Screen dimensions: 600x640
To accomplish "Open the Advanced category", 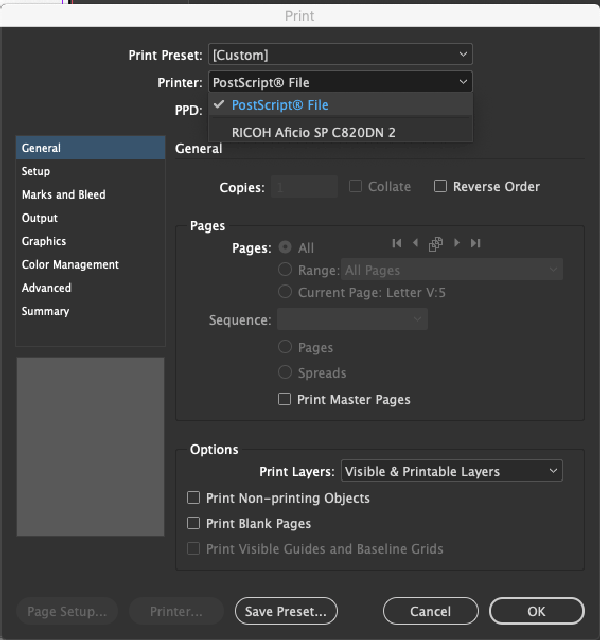I will point(91,288).
